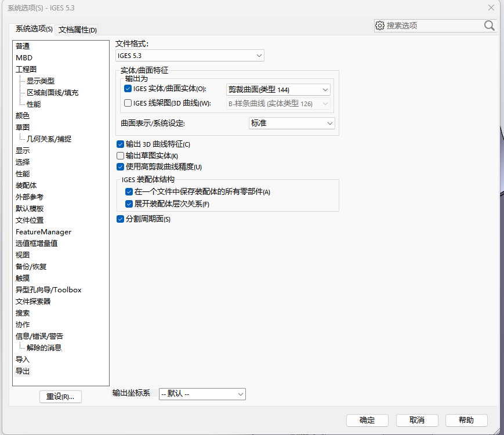Close the system options dialog
This screenshot has width=504, height=435.
491,8
